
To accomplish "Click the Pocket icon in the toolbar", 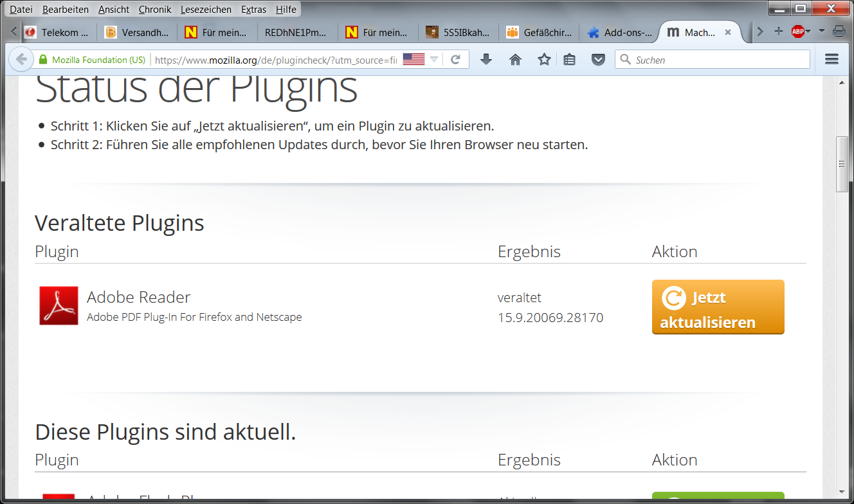I will [x=598, y=60].
